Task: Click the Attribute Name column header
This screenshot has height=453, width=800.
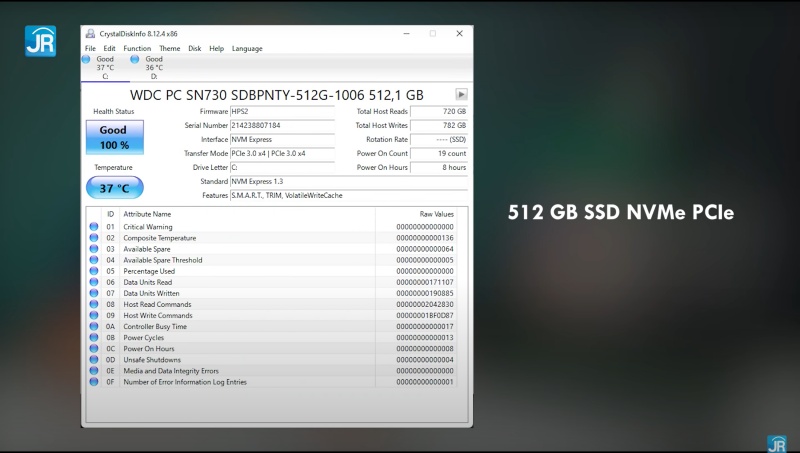Action: 147,214
